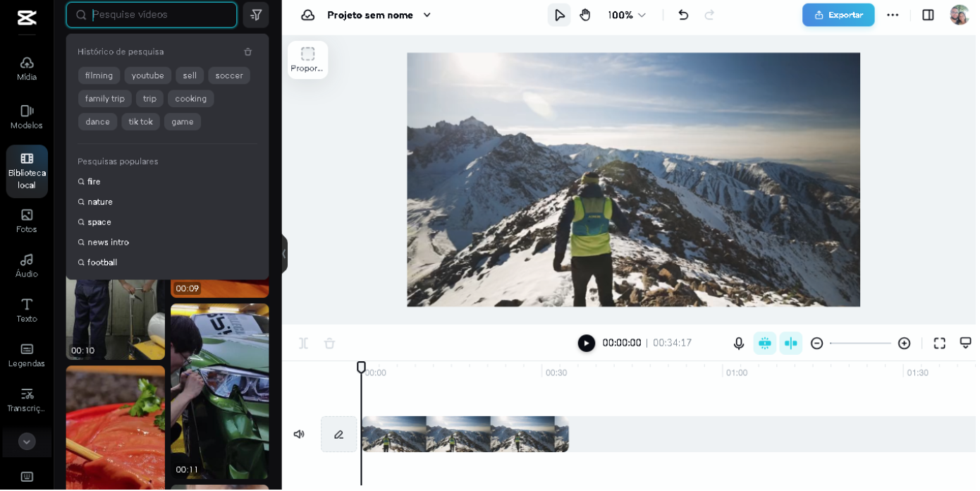This screenshot has height=491, width=980.
Task: Record a voiceover with the microphone
Action: (x=740, y=344)
